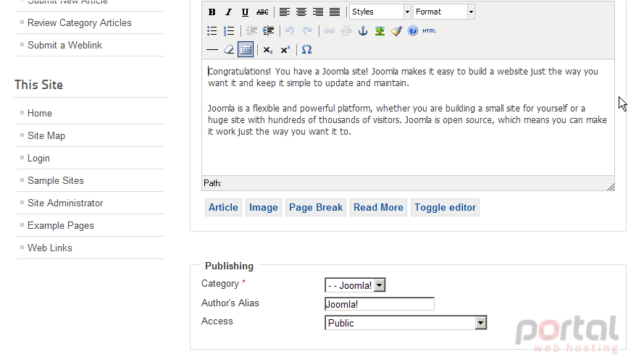This screenshot has height=362, width=644.
Task: Click the Article button below editor
Action: [x=223, y=208]
